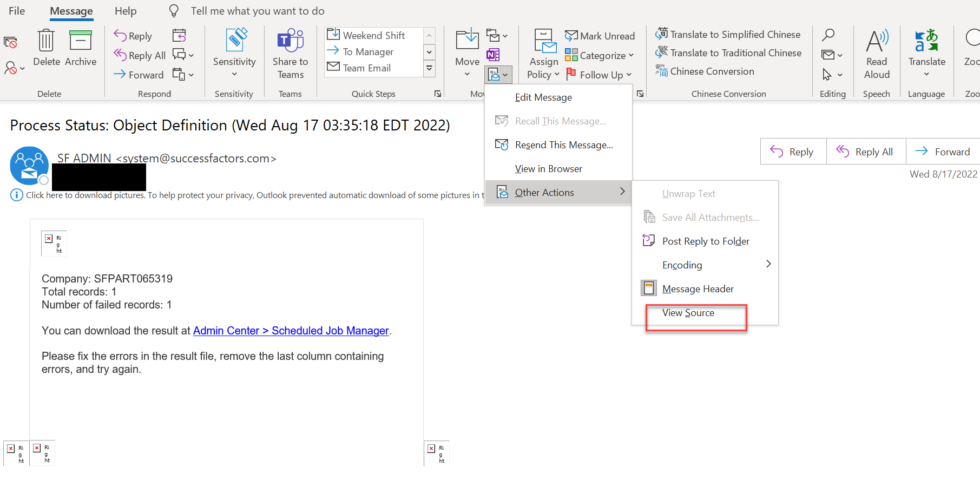The image size is (980, 486).
Task: Click the Ignore conversation icon
Action: [x=10, y=42]
